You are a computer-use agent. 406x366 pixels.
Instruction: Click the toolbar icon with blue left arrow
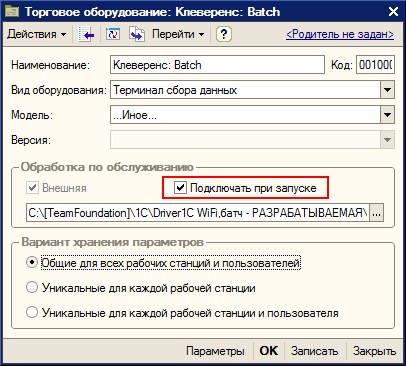(86, 34)
